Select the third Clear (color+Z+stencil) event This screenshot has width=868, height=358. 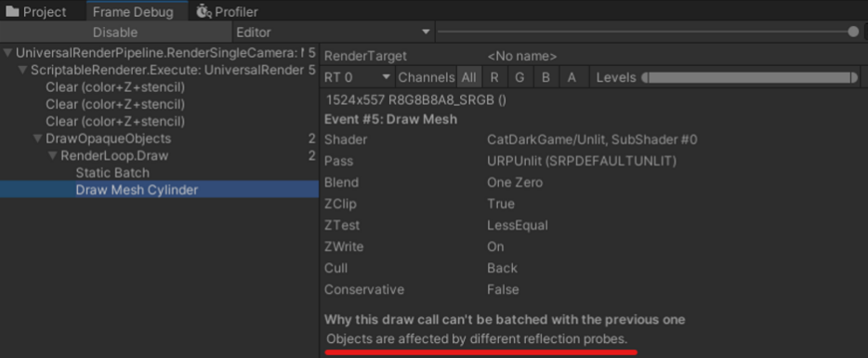[x=115, y=122]
